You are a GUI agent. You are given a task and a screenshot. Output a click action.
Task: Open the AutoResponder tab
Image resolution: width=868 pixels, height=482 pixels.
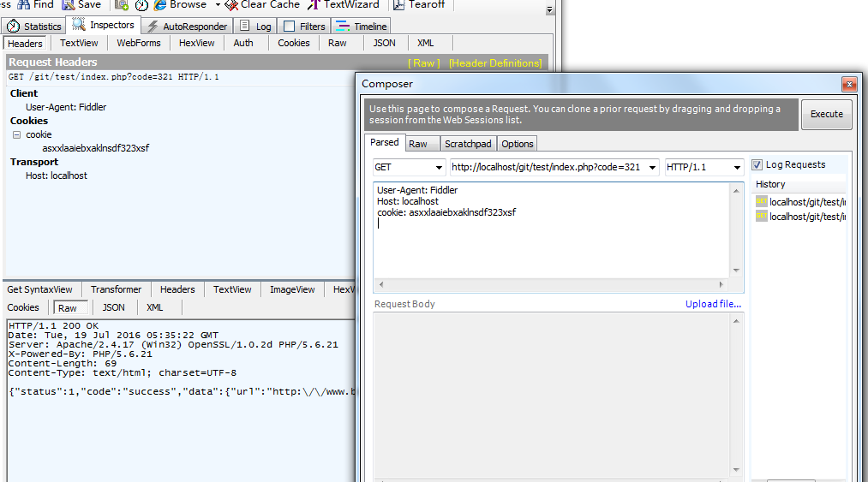tap(187, 26)
